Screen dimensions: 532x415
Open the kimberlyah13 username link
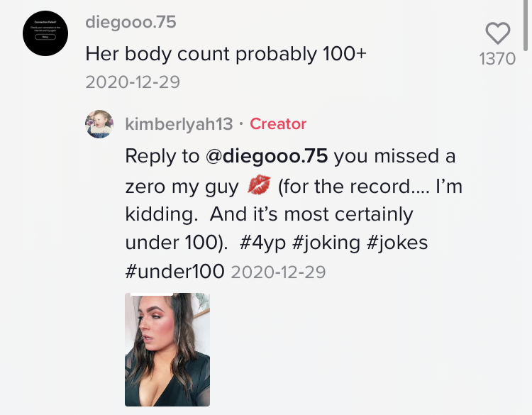pos(179,124)
